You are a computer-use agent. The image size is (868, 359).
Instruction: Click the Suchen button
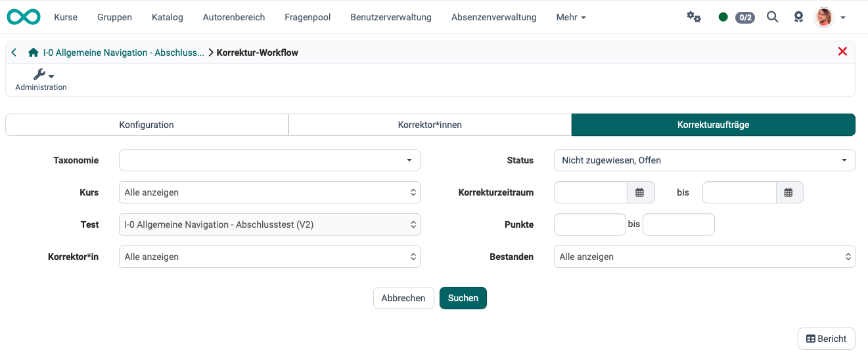click(463, 298)
